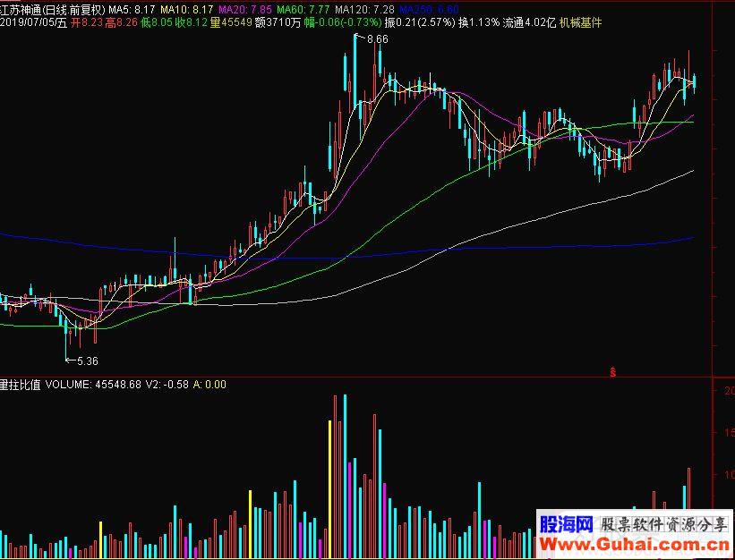The image size is (735, 560).
Task: Open the 机械基件 sector label
Action: (x=580, y=22)
